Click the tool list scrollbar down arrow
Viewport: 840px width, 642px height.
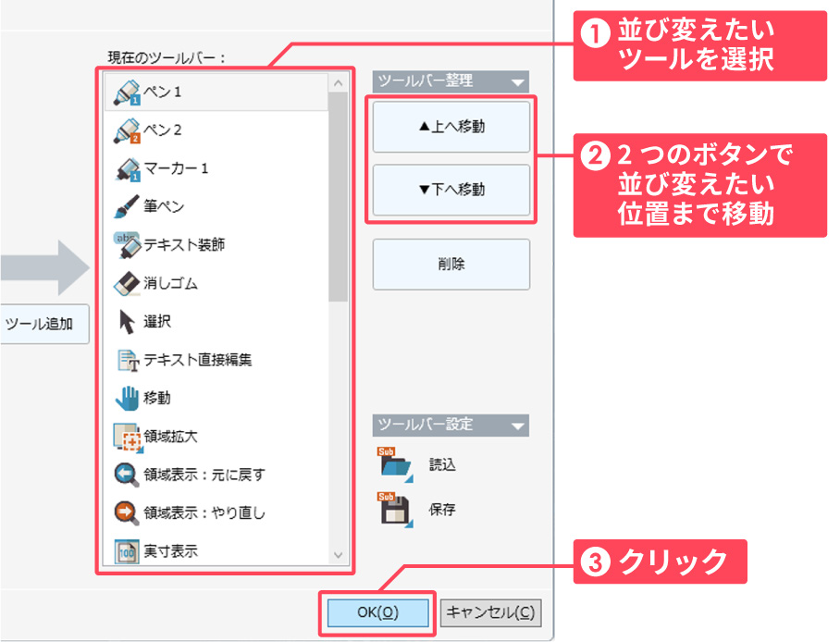click(338, 555)
